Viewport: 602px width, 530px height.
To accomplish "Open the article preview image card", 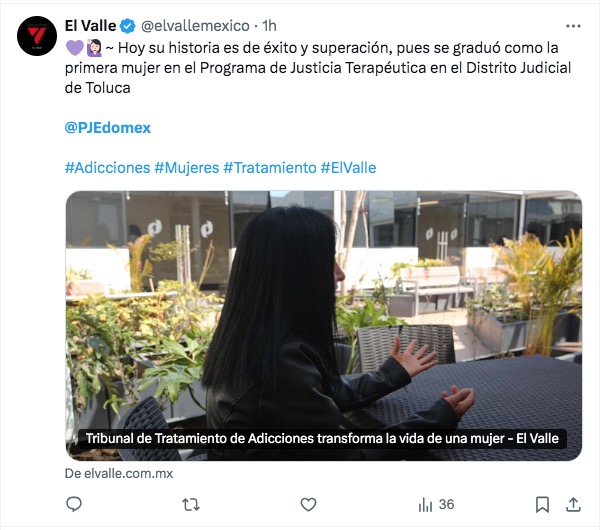I will 324,325.
